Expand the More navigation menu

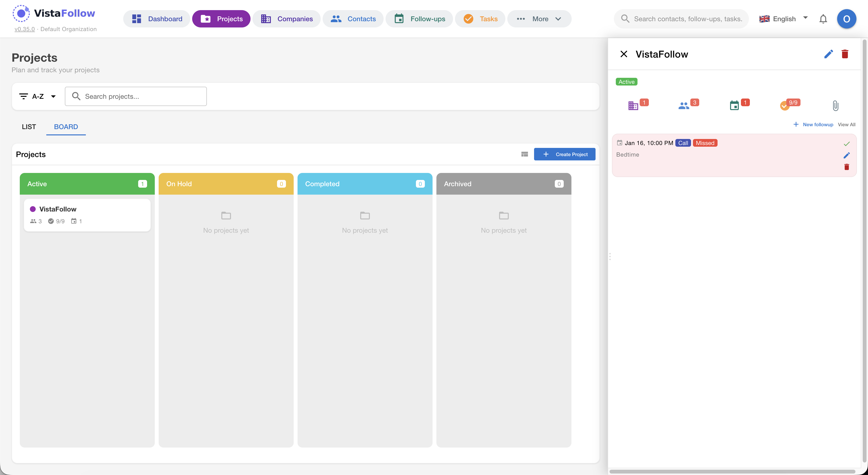click(x=539, y=19)
